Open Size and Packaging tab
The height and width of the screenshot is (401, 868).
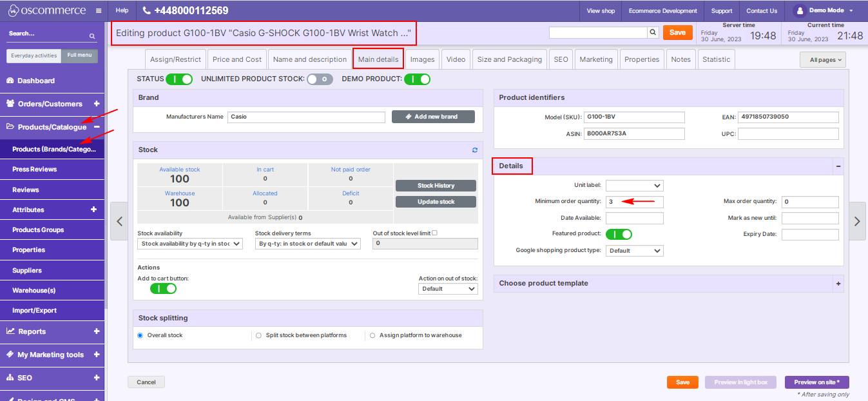pos(510,59)
